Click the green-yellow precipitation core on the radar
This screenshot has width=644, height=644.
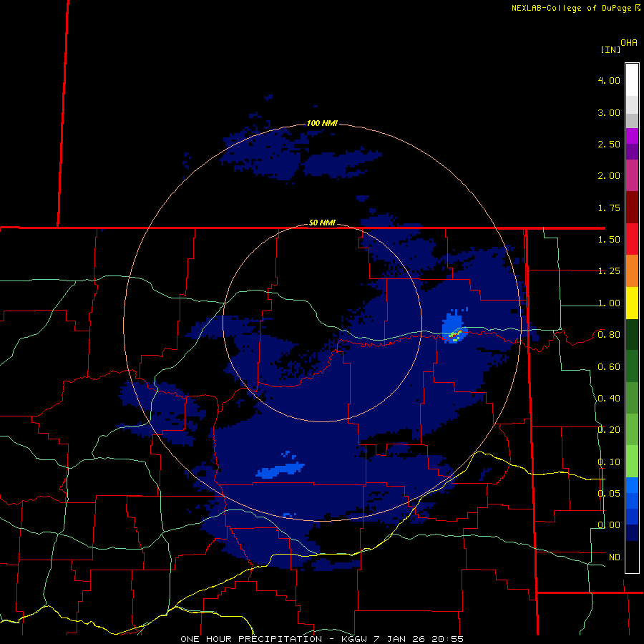coord(454,336)
